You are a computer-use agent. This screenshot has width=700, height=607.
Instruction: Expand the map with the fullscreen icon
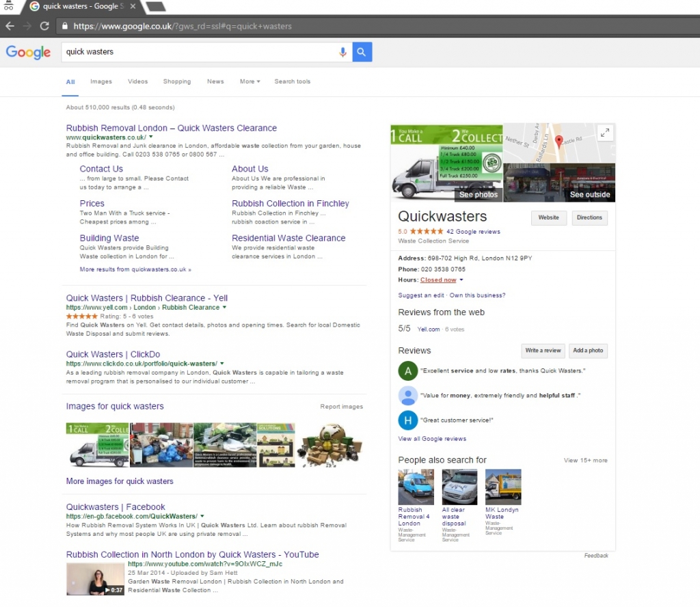point(604,133)
